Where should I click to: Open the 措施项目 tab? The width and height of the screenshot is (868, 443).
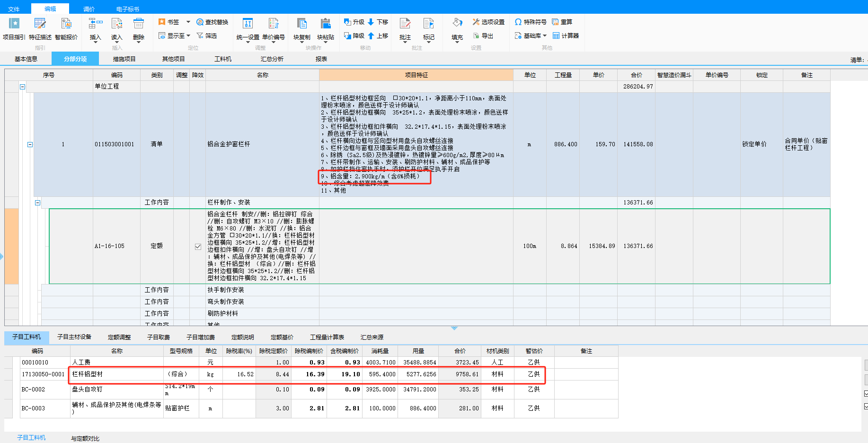tap(124, 59)
